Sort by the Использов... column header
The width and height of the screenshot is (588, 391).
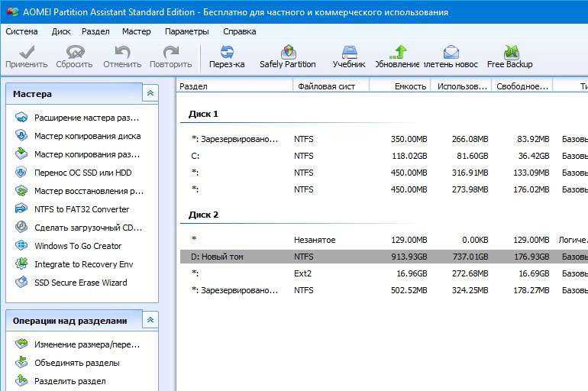click(x=461, y=86)
